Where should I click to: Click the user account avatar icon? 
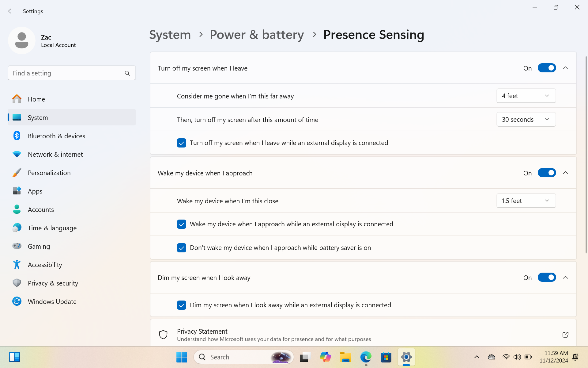pyautogui.click(x=21, y=40)
